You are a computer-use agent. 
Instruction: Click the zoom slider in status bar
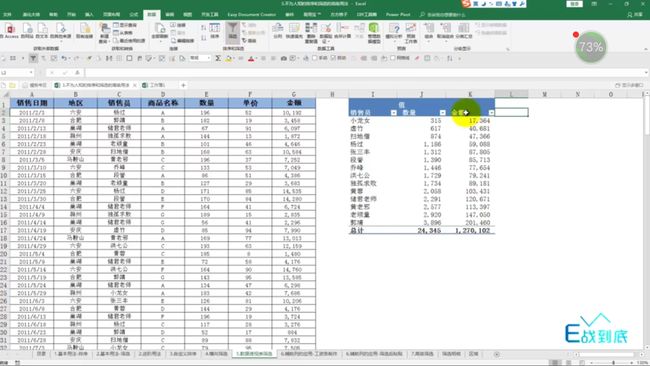click(x=614, y=363)
